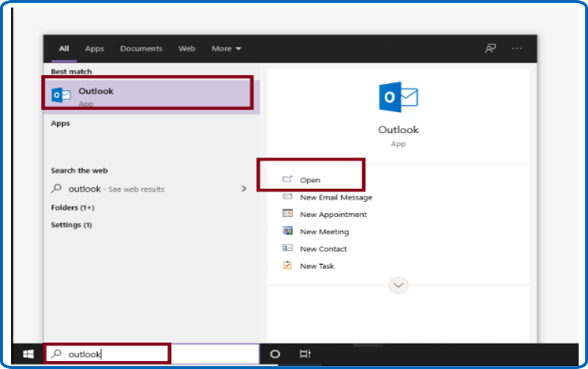Open the Settings (1) category
Viewport: 588px width, 369px height.
click(x=71, y=225)
